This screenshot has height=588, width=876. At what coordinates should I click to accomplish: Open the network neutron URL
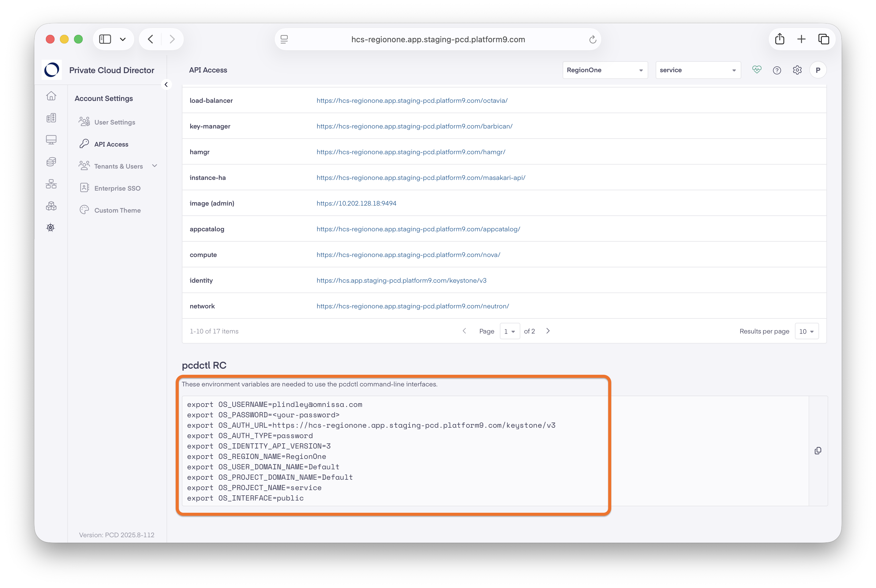412,306
